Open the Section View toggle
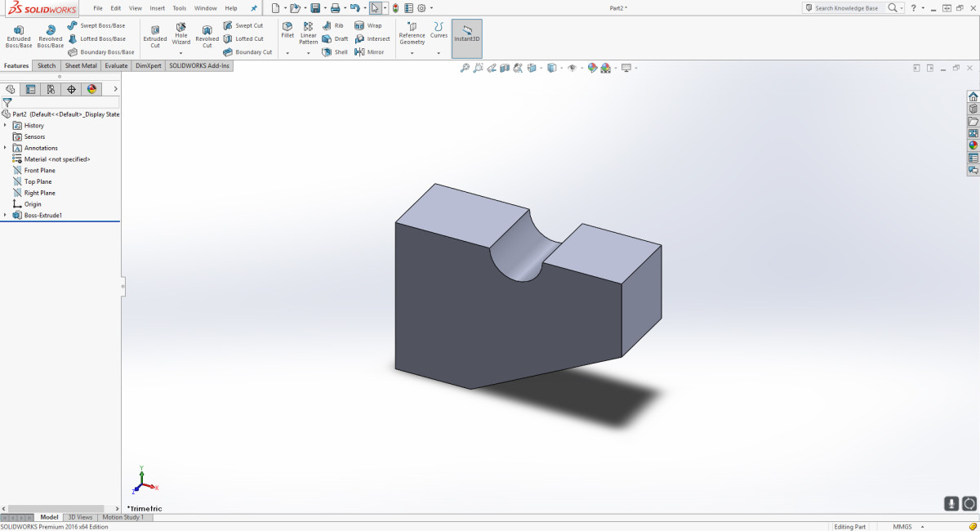Screen dimensions: 980x531 tap(504, 69)
